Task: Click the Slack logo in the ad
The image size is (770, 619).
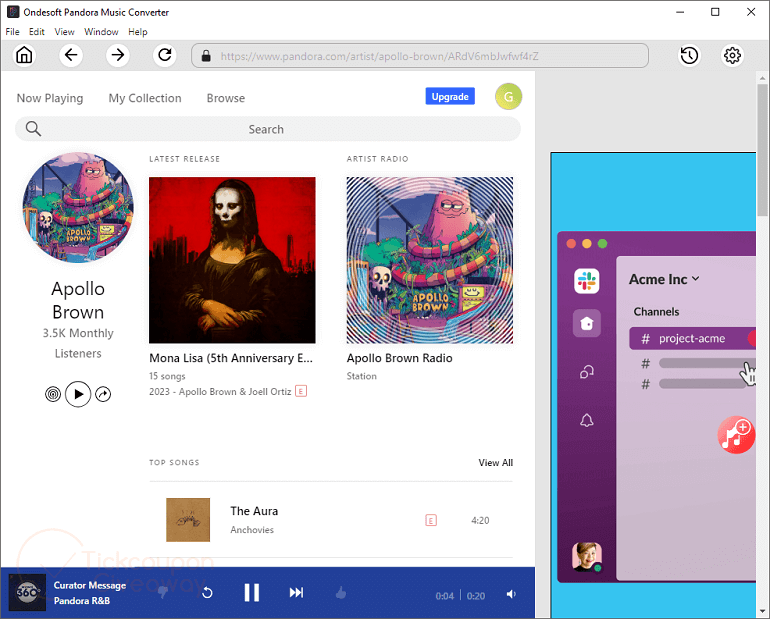Action: point(587,281)
